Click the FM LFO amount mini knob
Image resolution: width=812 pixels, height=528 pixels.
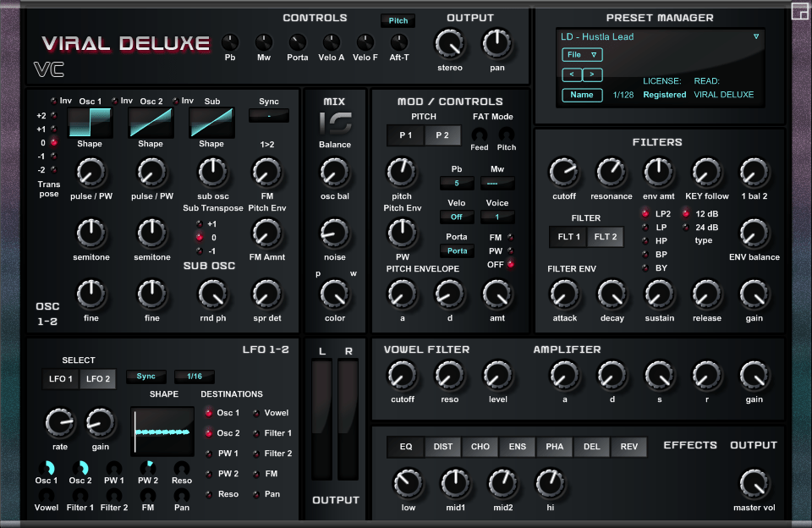pos(148,495)
